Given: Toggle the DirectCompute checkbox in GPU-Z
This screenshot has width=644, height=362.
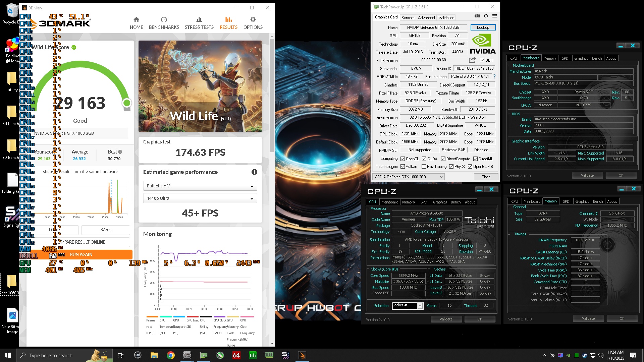Looking at the screenshot, I should click(x=443, y=159).
